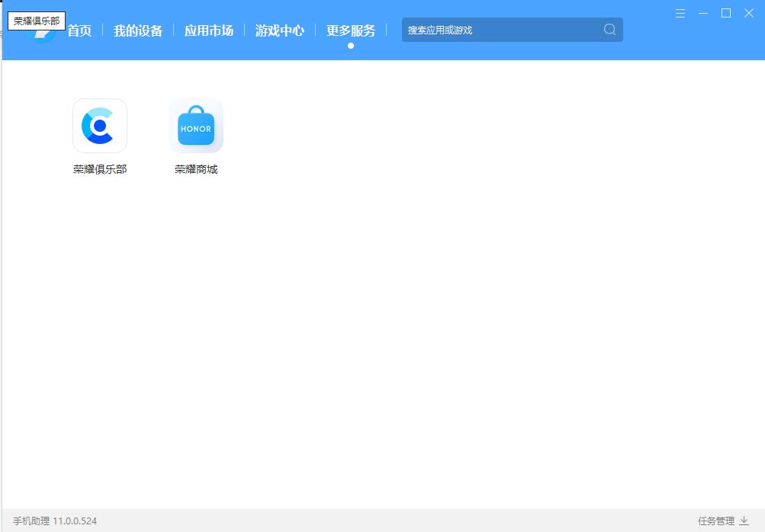Screen dimensions: 765x532
Task: Open 任务管理 in the status bar
Action: point(716,521)
